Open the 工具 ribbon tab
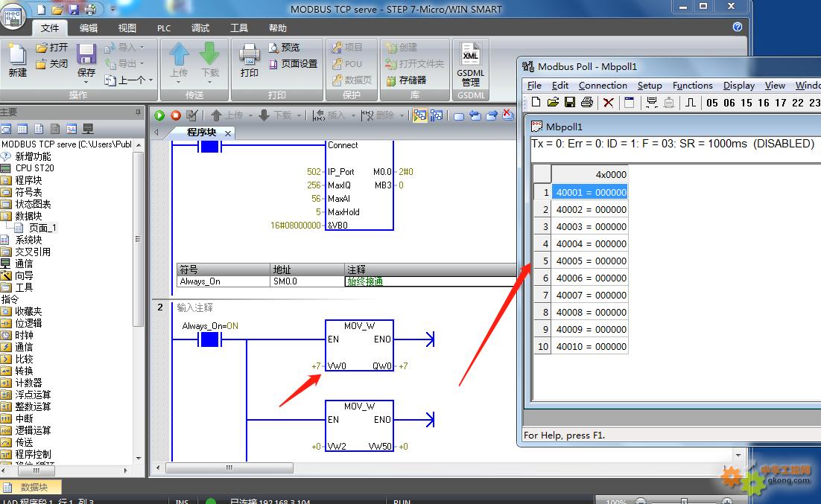The width and height of the screenshot is (821, 504). [238, 28]
